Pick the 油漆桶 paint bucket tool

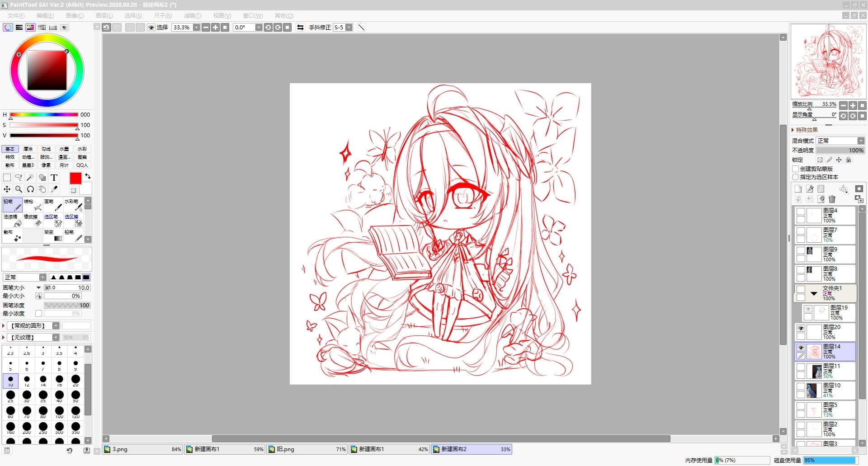12,220
